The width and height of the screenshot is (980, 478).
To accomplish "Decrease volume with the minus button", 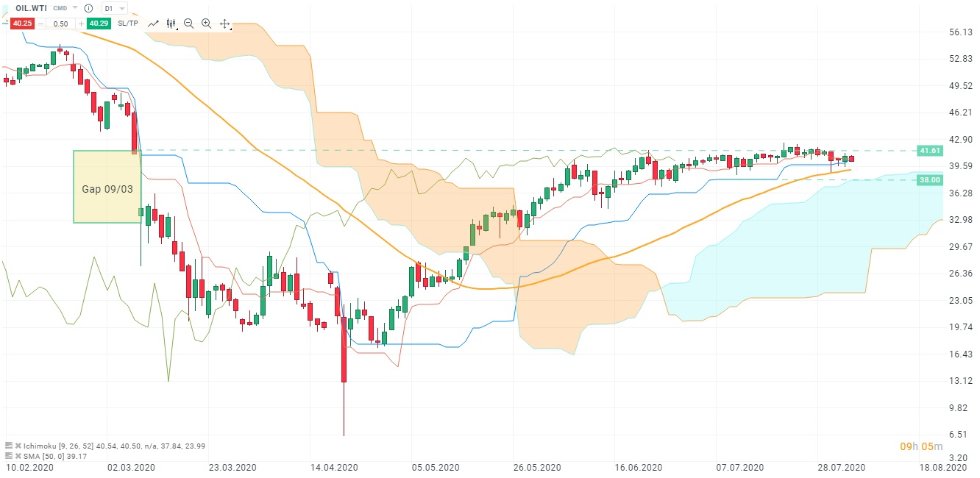I will [x=41, y=24].
